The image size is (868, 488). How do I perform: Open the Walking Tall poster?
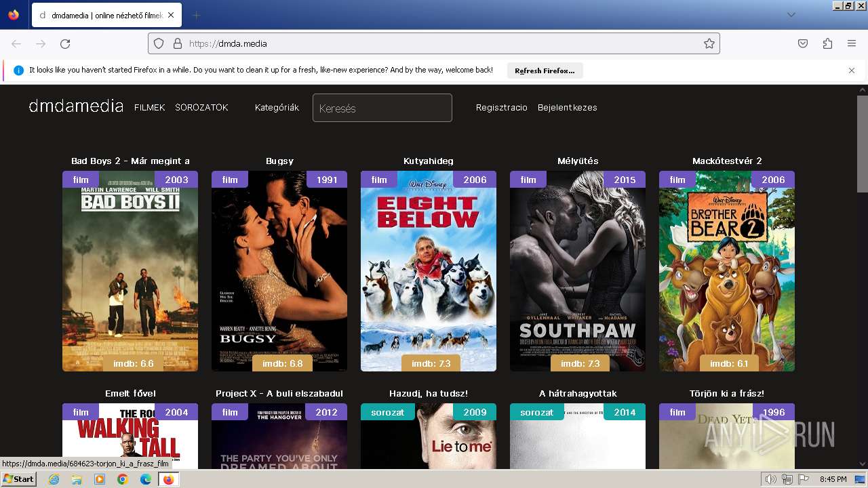pyautogui.click(x=130, y=437)
